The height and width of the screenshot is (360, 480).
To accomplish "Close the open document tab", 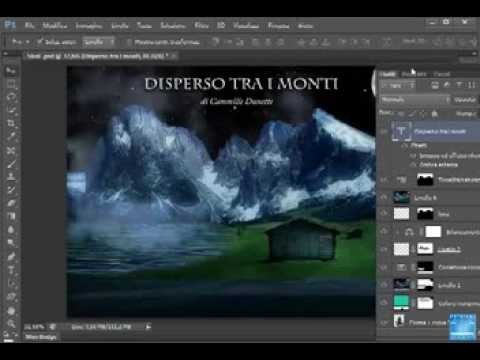I will point(174,56).
